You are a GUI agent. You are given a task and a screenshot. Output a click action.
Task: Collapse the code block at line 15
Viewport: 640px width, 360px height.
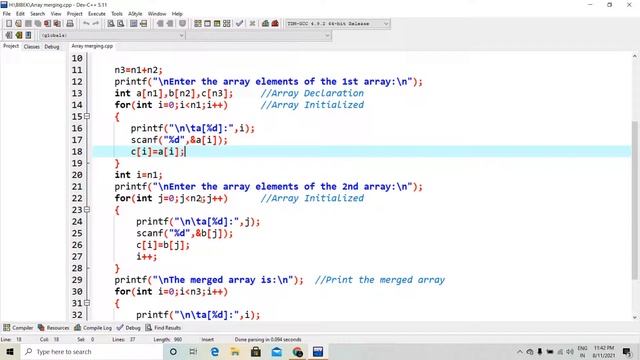tap(87, 116)
